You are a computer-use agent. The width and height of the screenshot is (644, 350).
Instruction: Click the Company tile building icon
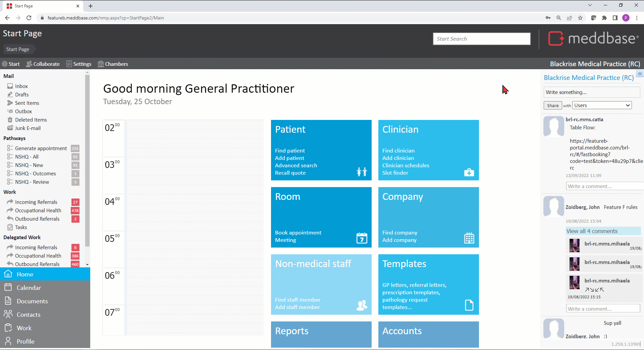[469, 238]
